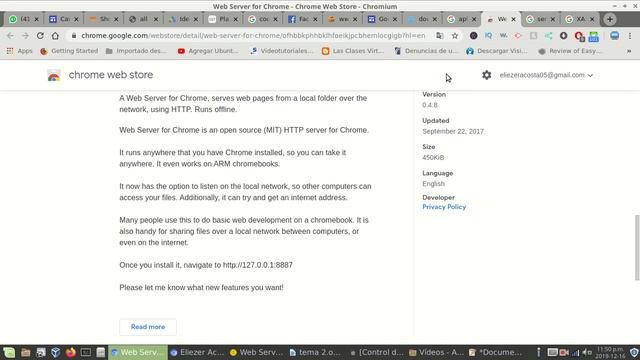Viewport: 640px width, 360px height.
Task: Click the red recorder icon in system tray
Action: tap(564, 352)
